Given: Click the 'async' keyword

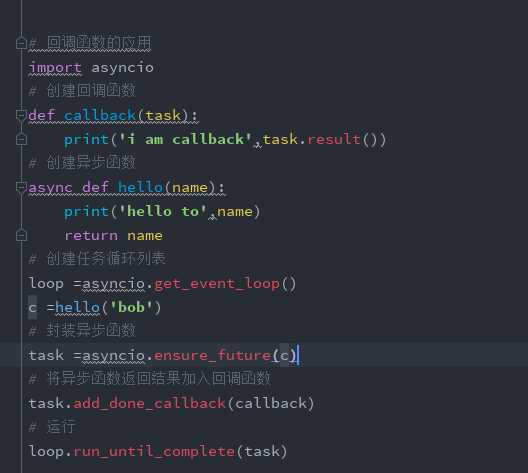Looking at the screenshot, I should [51, 188].
